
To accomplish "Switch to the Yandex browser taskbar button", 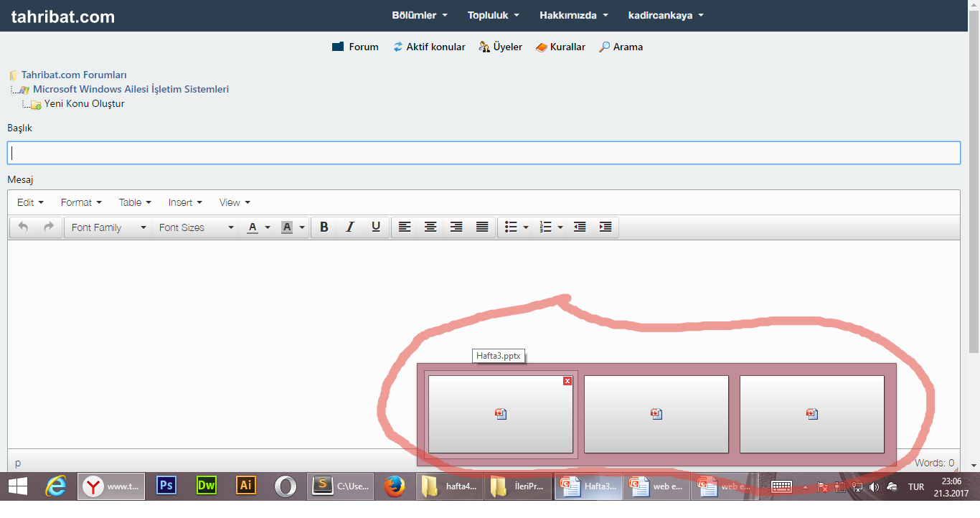I will [x=111, y=486].
